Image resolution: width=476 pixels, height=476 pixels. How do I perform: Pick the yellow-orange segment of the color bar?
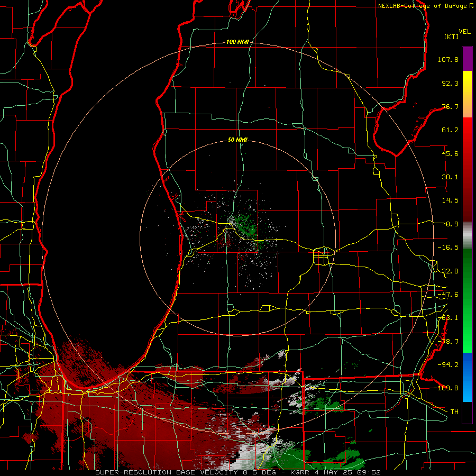click(x=467, y=94)
